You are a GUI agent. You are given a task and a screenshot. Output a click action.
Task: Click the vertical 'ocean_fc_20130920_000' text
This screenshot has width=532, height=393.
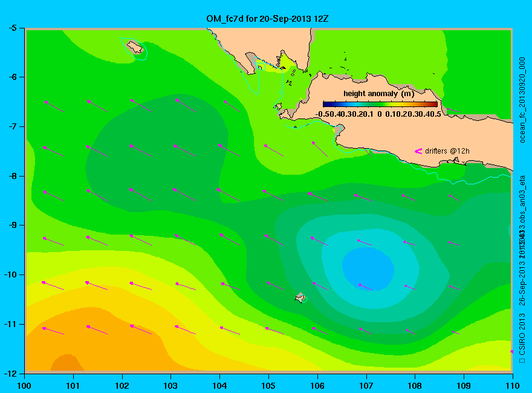pyautogui.click(x=522, y=100)
